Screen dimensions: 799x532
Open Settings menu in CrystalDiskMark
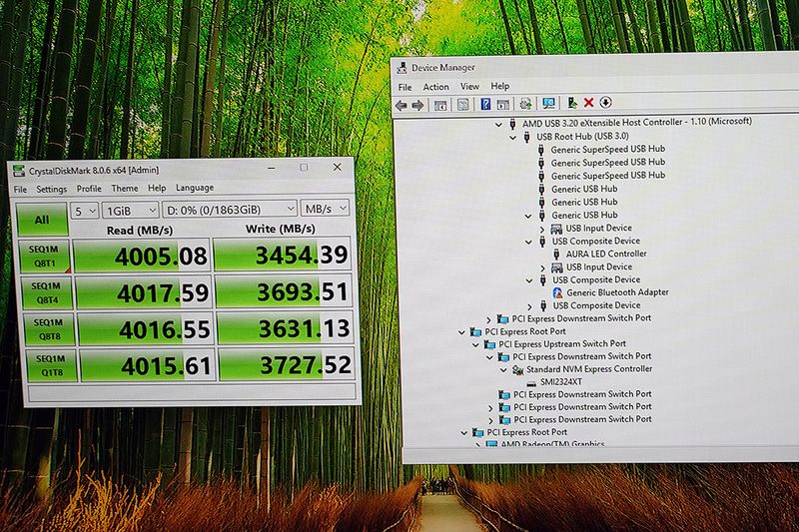tap(52, 189)
